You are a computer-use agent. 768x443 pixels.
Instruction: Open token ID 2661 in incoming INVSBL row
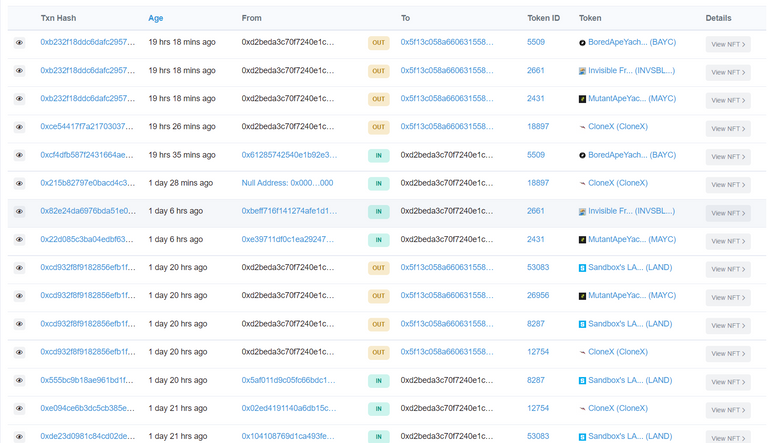coord(535,211)
